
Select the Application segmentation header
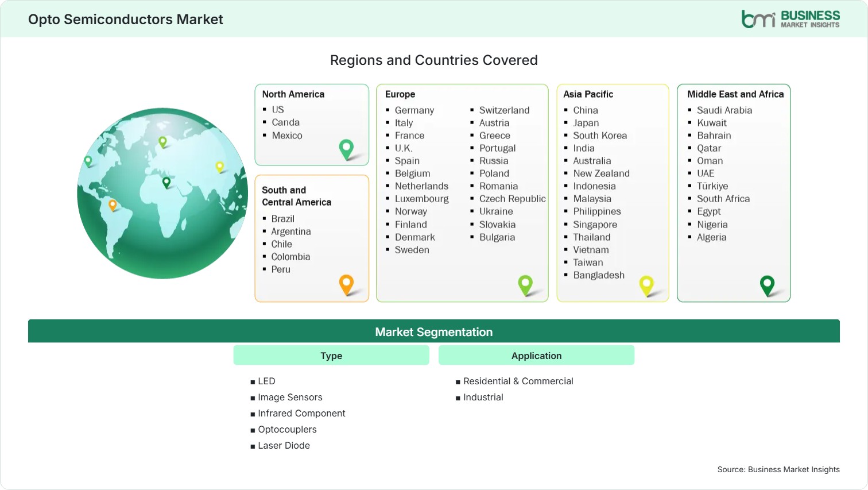tap(537, 356)
